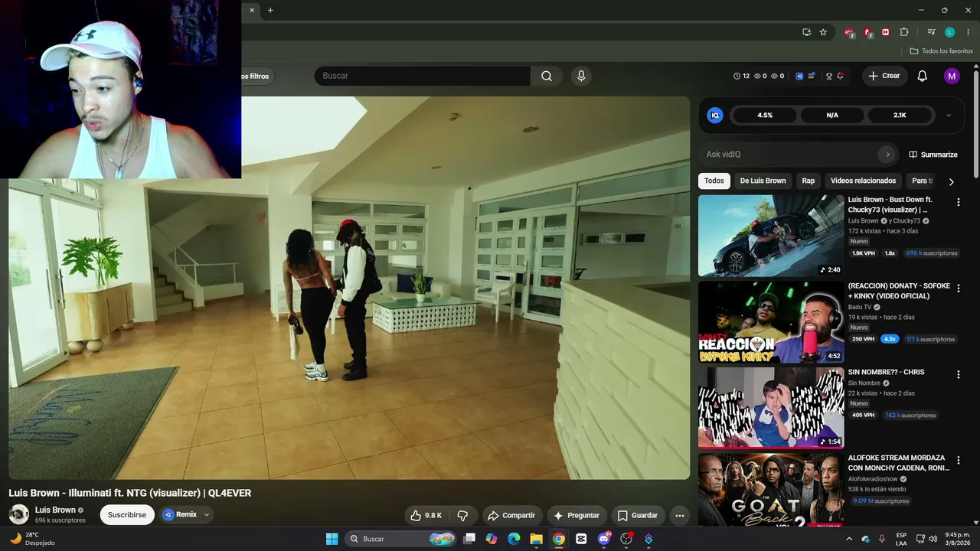Open the Windows Start menu
Screen dimensions: 980x551
(x=332, y=539)
